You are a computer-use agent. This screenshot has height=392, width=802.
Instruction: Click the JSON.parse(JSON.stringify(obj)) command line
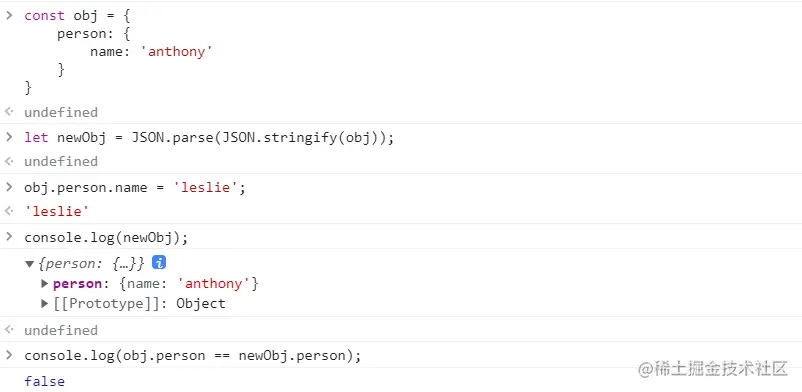[x=209, y=138]
